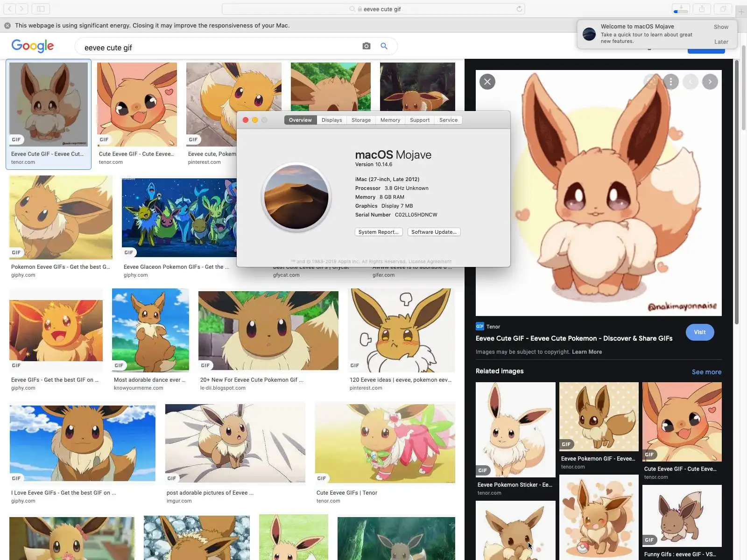This screenshot has width=747, height=560.
Task: Show all Safari tabs overview
Action: pos(723,9)
